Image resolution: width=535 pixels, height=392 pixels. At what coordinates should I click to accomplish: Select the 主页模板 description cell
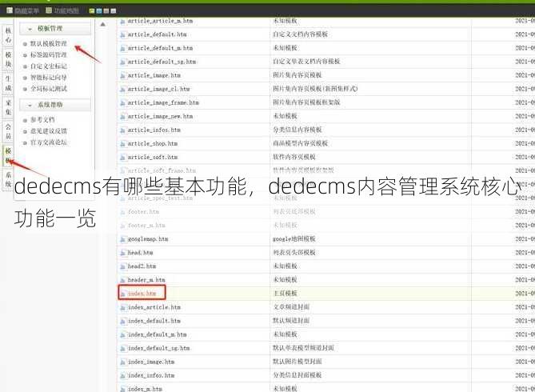[x=285, y=294]
